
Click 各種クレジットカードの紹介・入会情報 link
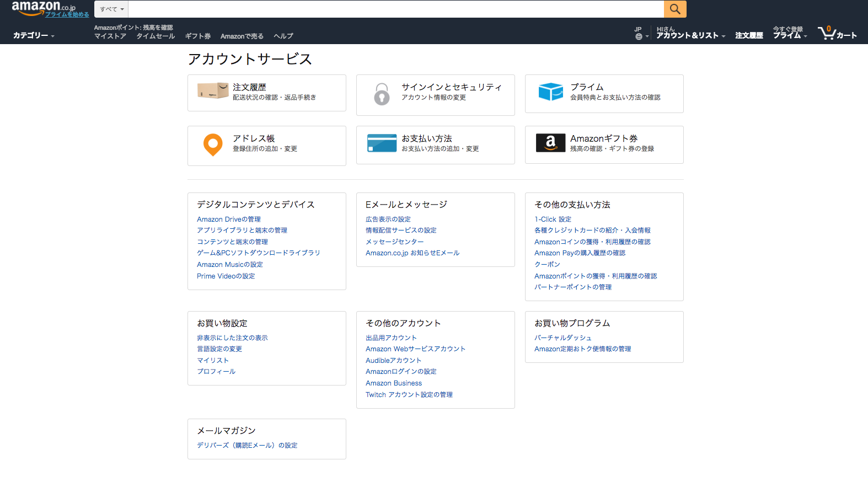point(592,231)
